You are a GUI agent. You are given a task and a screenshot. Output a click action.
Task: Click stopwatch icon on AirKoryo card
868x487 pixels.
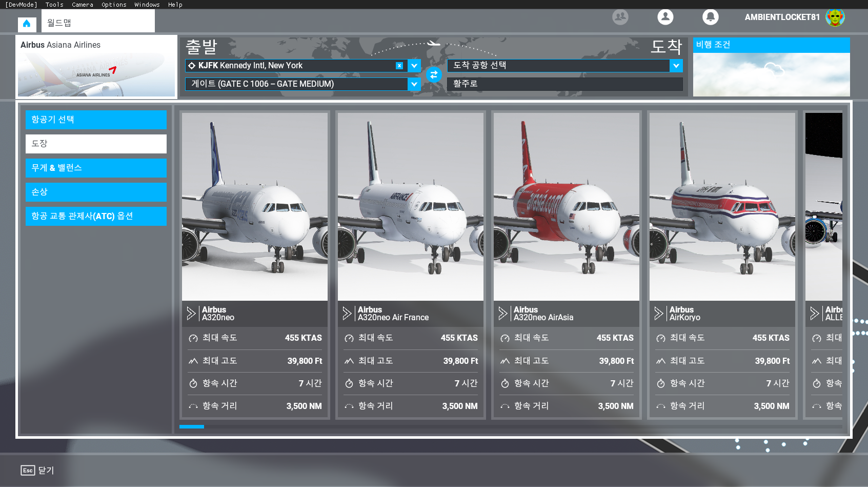(661, 383)
